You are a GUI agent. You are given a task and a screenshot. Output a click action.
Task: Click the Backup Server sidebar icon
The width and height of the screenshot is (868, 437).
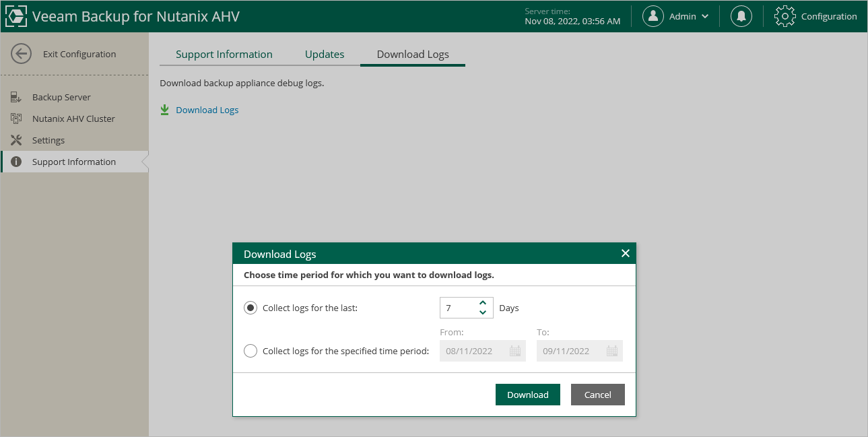coord(16,97)
